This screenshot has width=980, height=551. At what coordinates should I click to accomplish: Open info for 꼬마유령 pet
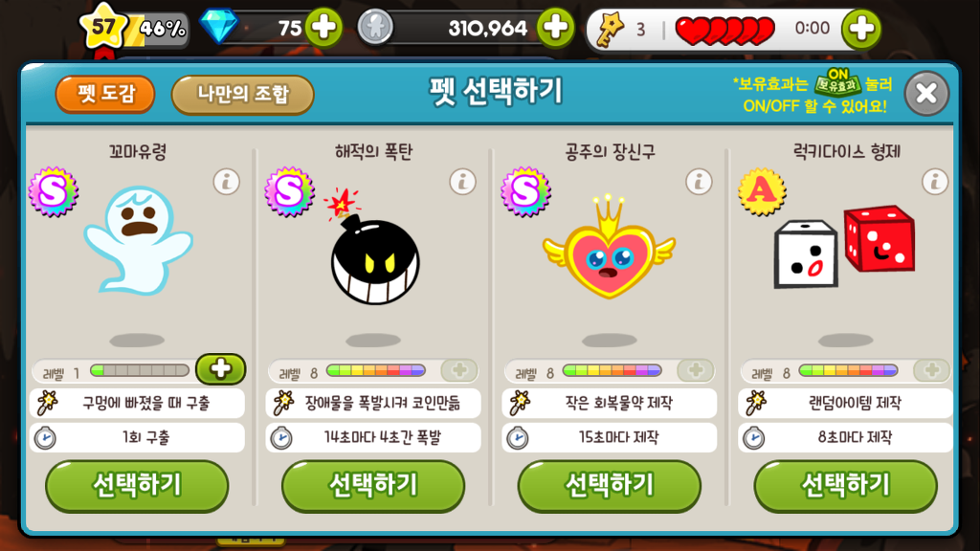(x=226, y=182)
